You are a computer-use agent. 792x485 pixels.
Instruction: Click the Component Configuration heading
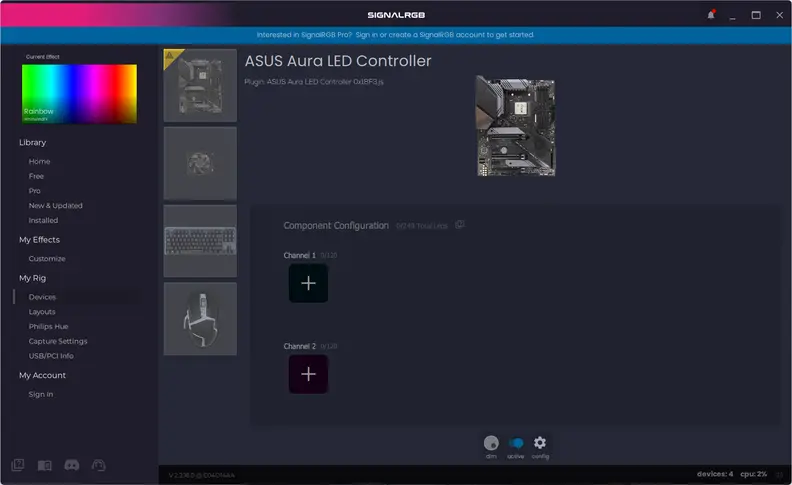(x=336, y=226)
